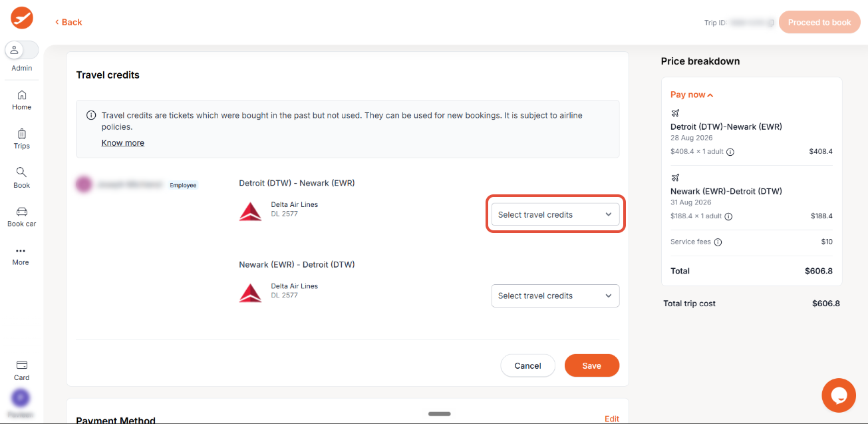
Task: Open the orange chat support bubble
Action: [x=839, y=395]
